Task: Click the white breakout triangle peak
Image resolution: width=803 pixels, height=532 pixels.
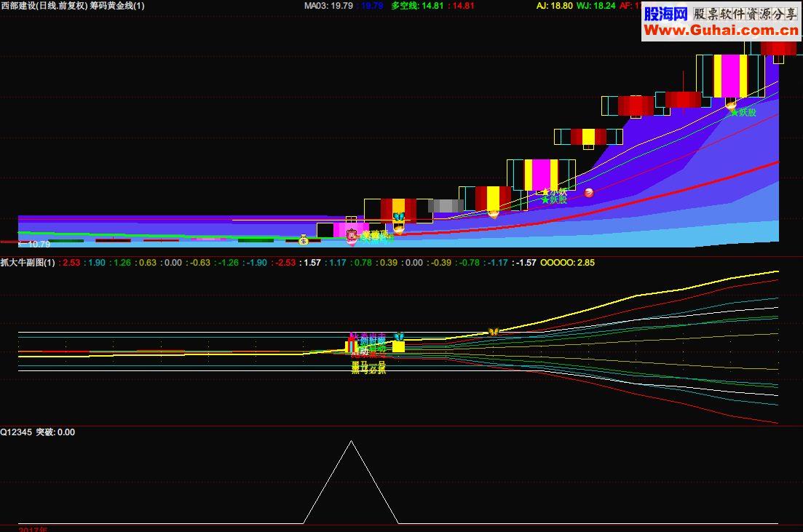Action: click(352, 442)
